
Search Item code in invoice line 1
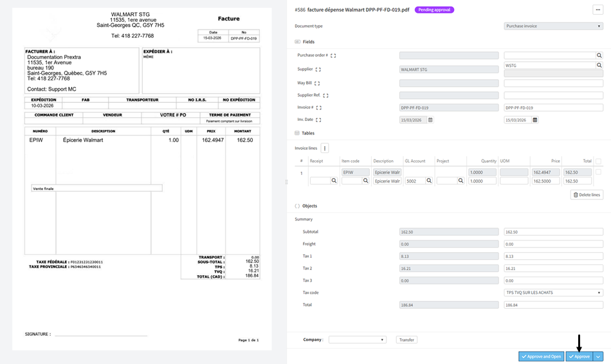tap(365, 181)
